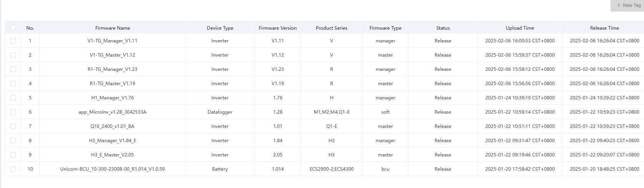This screenshot has height=188, width=644.
Task: Check the box for Q1E_2400_v1.01_BA row
Action: tap(13, 126)
